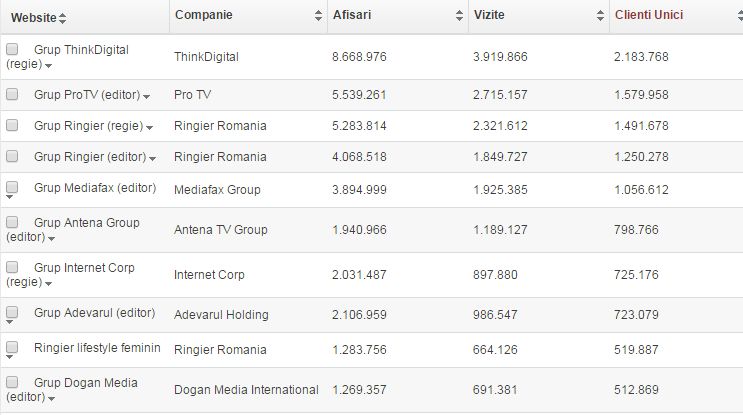
Task: Select the Grup Ringier (regie) checkbox
Action: [x=12, y=125]
